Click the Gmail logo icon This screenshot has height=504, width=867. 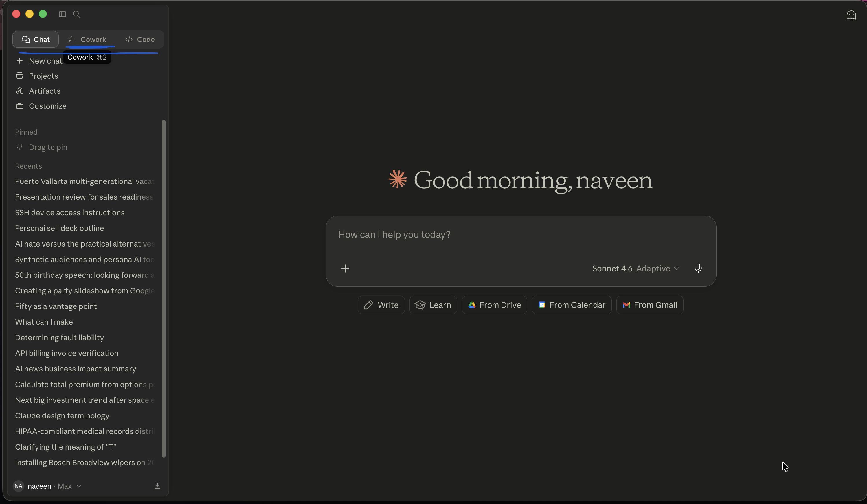point(626,305)
